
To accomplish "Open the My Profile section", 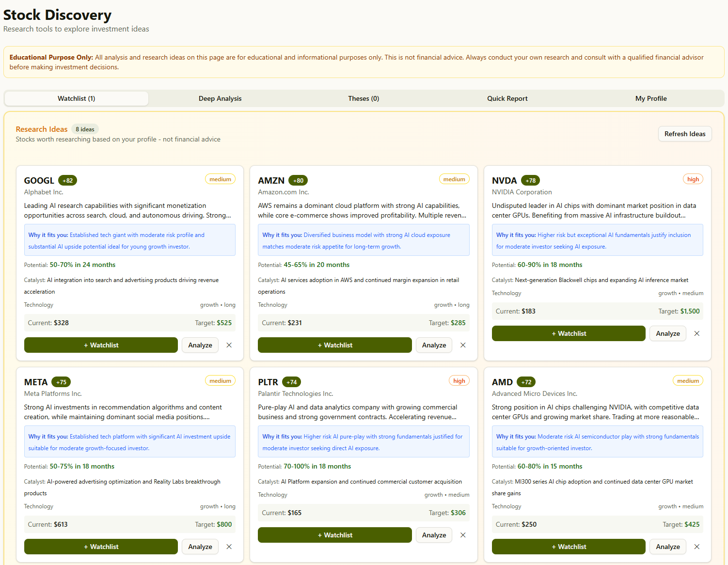I will point(651,98).
